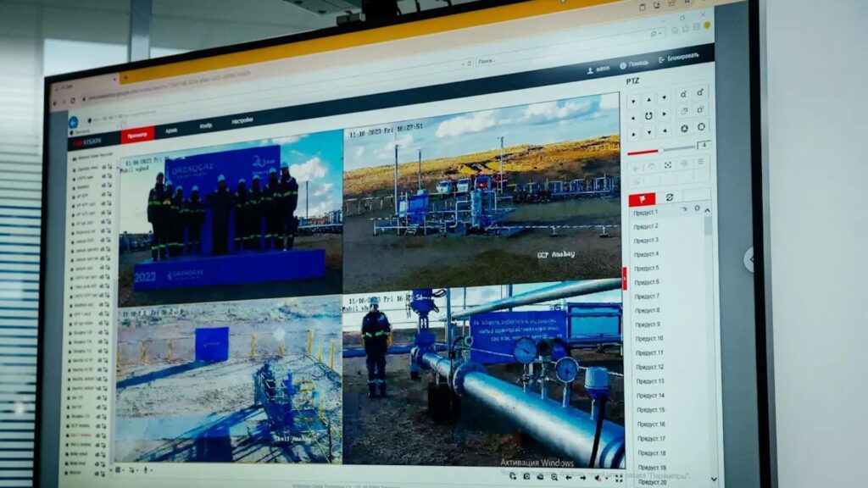This screenshot has width=868, height=488.
Task: Click the start recording icon
Action: [540, 476]
